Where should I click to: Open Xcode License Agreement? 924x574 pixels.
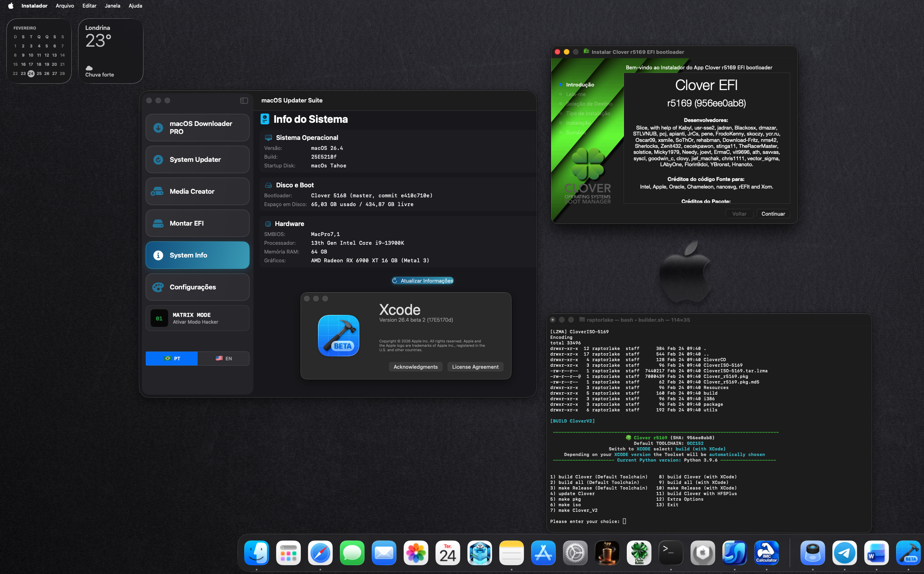tap(475, 367)
